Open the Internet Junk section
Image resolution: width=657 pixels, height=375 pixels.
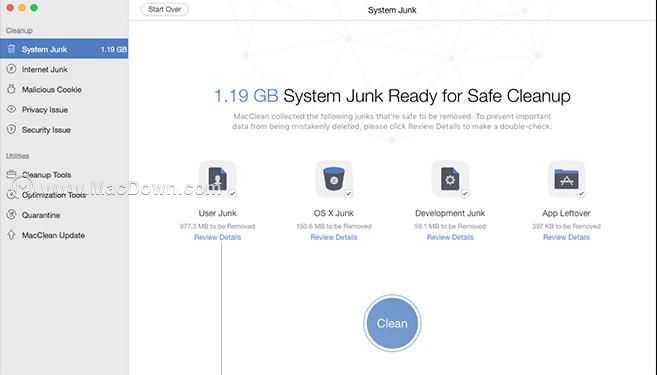(64, 69)
